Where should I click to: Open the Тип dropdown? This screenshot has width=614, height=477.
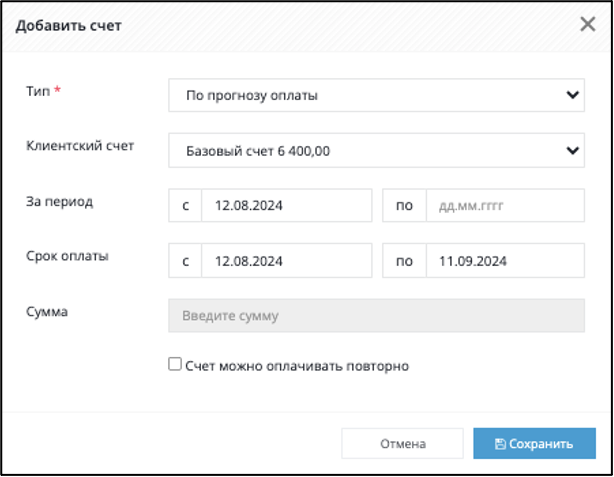pos(376,95)
